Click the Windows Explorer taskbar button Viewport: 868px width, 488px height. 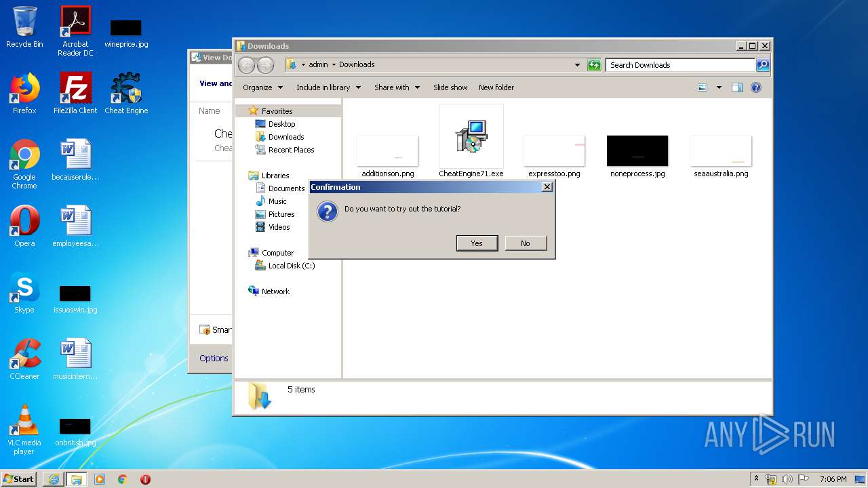click(76, 479)
